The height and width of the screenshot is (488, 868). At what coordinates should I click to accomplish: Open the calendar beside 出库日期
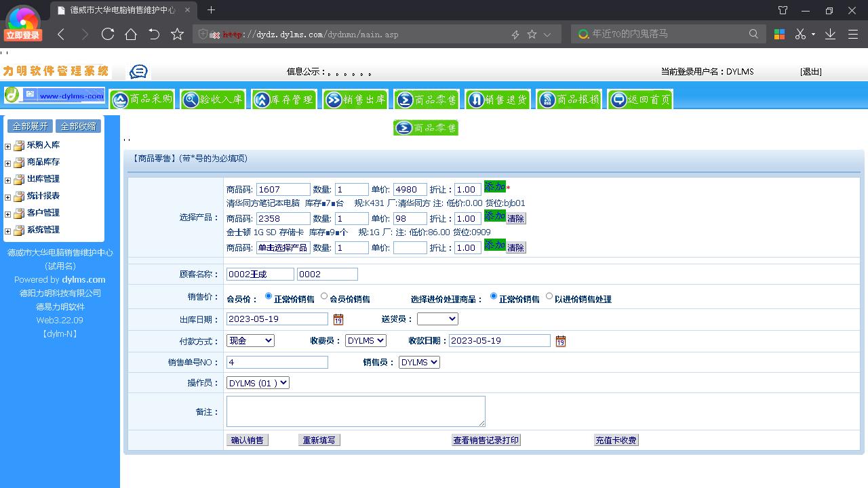pyautogui.click(x=338, y=319)
